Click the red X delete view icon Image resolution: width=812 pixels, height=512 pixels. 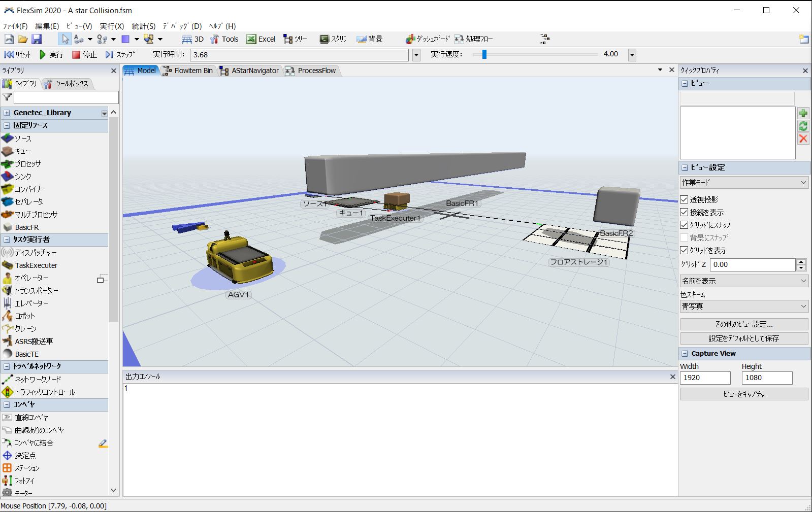803,139
